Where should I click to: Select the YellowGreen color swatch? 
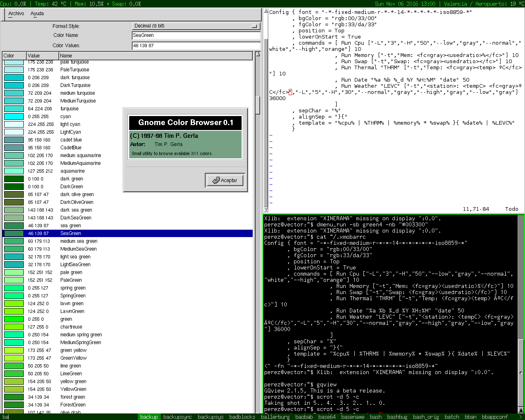pyautogui.click(x=14, y=389)
